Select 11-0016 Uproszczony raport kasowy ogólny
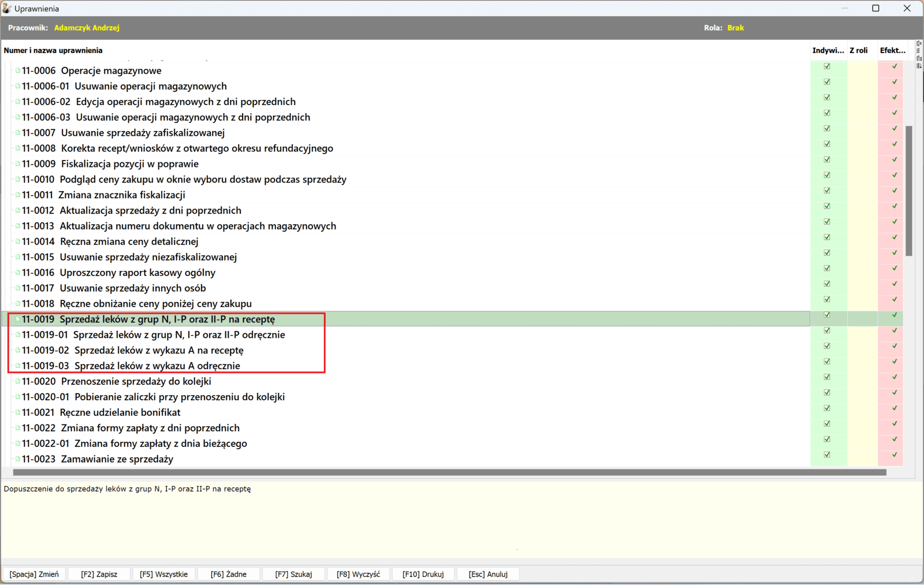This screenshot has height=585, width=924. pyautogui.click(x=137, y=273)
